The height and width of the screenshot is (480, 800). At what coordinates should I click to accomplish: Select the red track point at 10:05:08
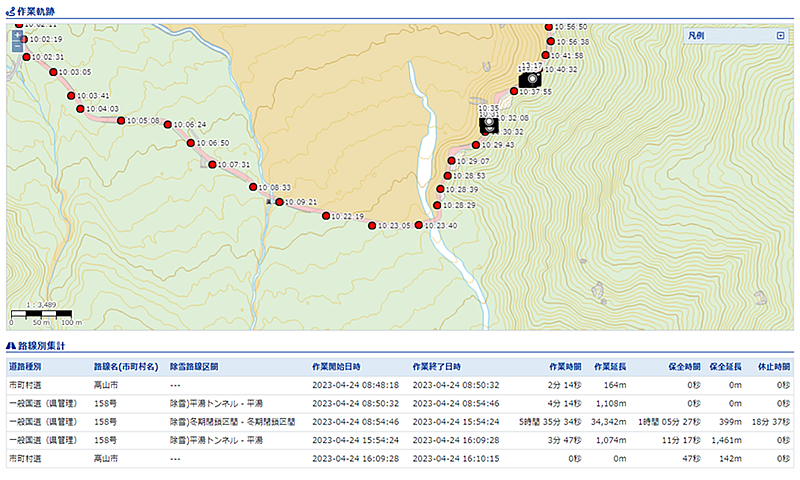121,120
